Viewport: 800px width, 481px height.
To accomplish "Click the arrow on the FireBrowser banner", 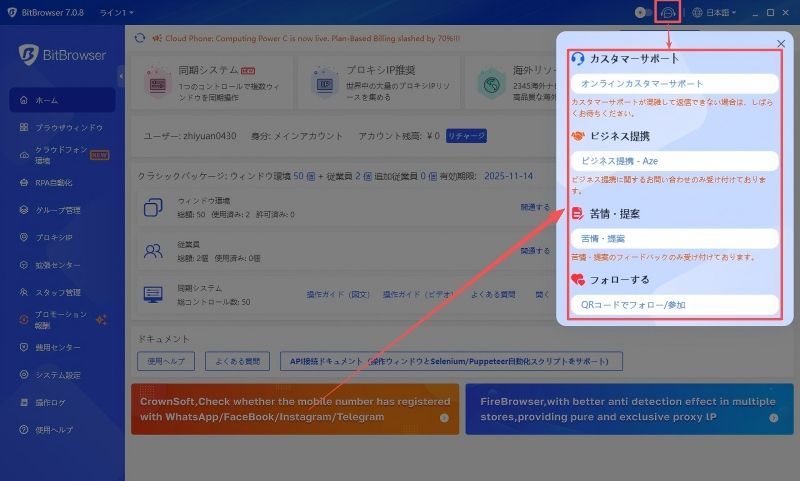I will (x=773, y=418).
